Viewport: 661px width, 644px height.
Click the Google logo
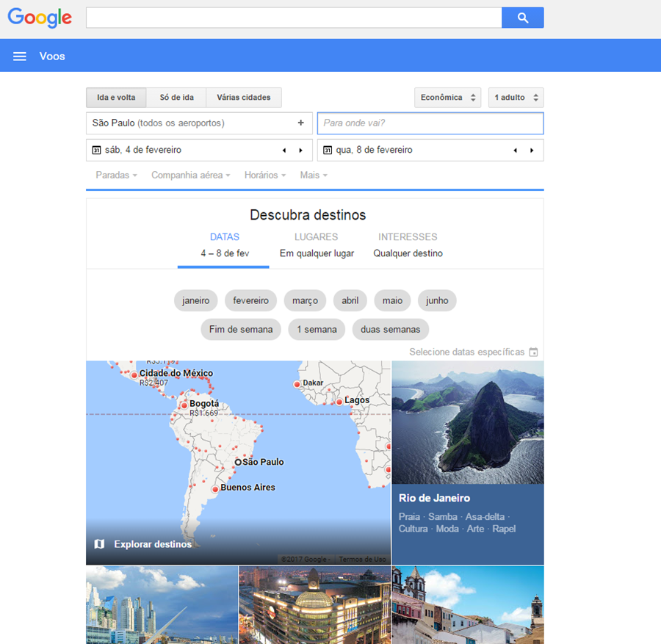coord(40,18)
